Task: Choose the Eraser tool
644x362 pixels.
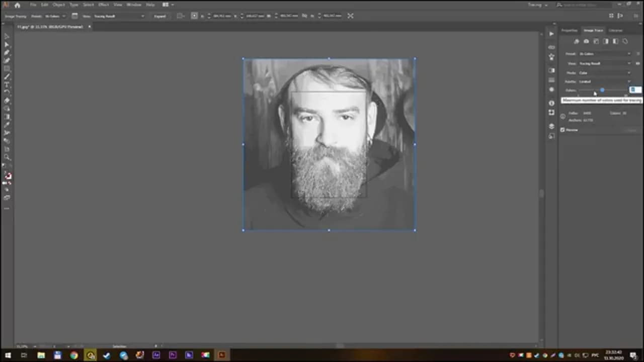Action: tap(7, 101)
